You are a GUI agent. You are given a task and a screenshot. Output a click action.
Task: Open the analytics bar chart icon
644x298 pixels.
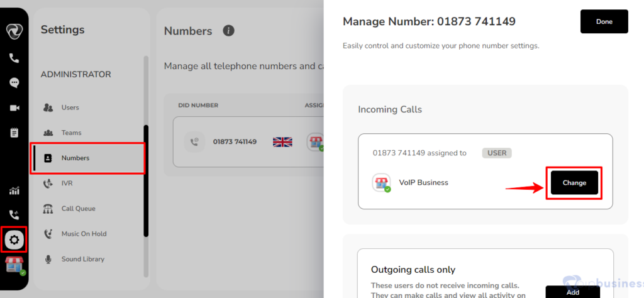(x=14, y=190)
